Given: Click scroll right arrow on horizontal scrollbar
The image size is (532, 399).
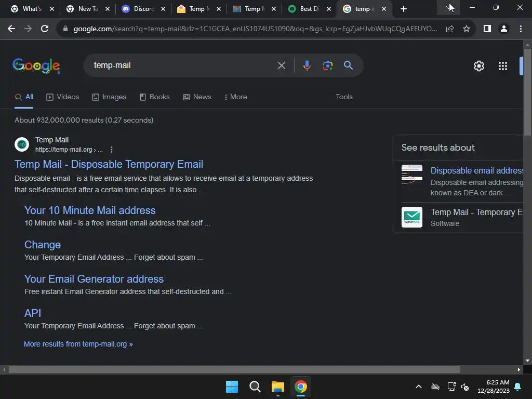Looking at the screenshot, I should pyautogui.click(x=519, y=369).
